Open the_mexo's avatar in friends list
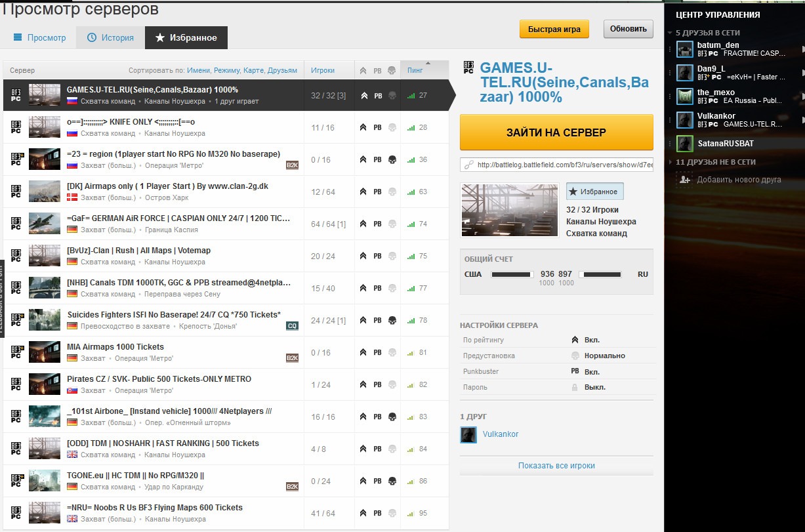This screenshot has width=805, height=532. coord(685,96)
